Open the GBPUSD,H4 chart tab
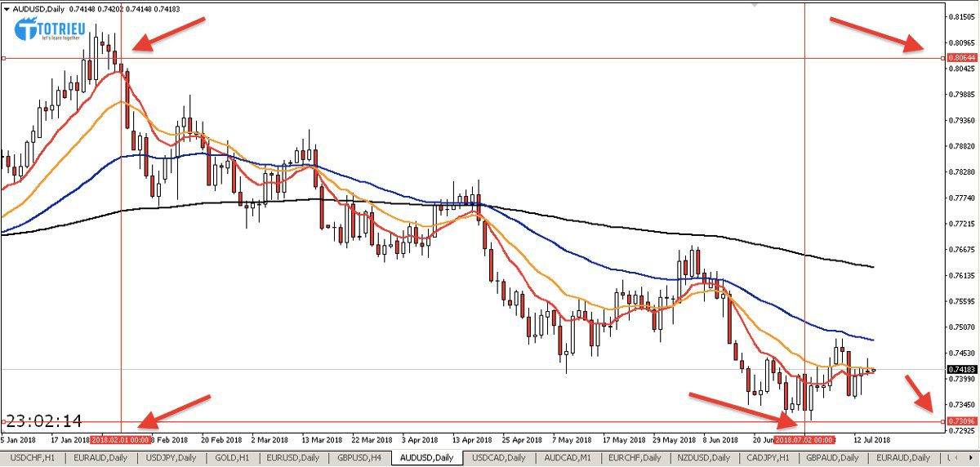Screen dimensions: 980x467 359,458
